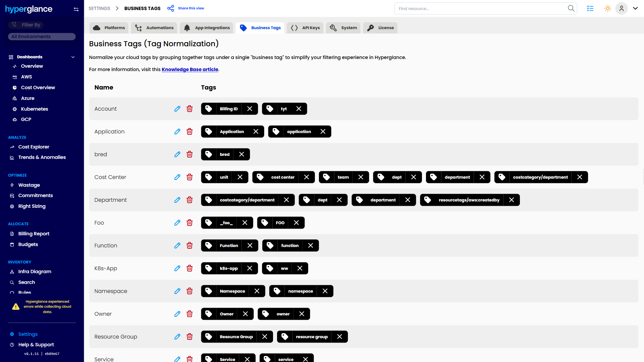644x362 pixels.
Task: Toggle light/dark theme sun icon
Action: click(607, 8)
